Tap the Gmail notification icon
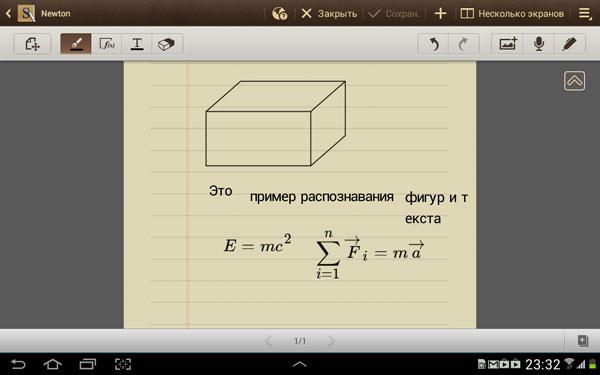Image resolution: width=600 pixels, height=375 pixels. point(493,364)
